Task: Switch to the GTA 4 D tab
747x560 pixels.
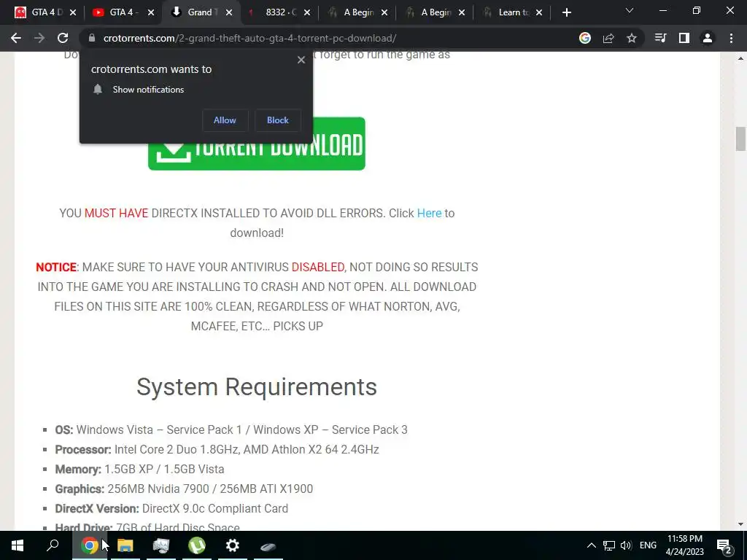Action: [47, 12]
